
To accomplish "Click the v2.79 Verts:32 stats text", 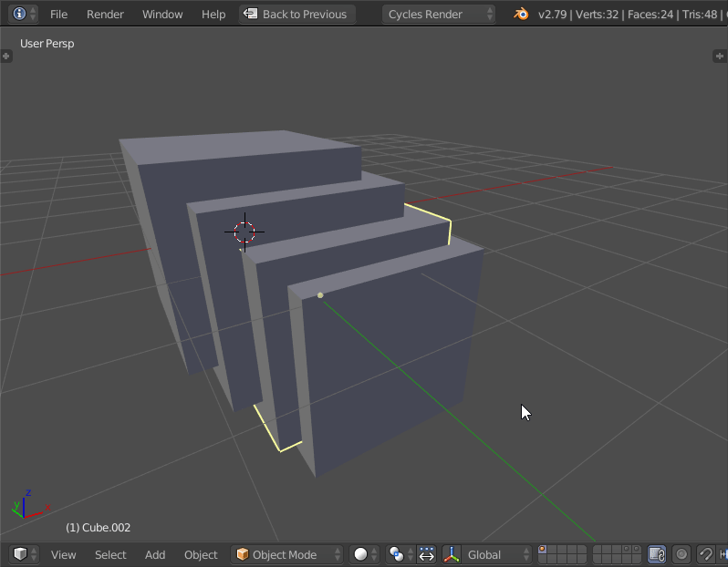I will tap(631, 15).
